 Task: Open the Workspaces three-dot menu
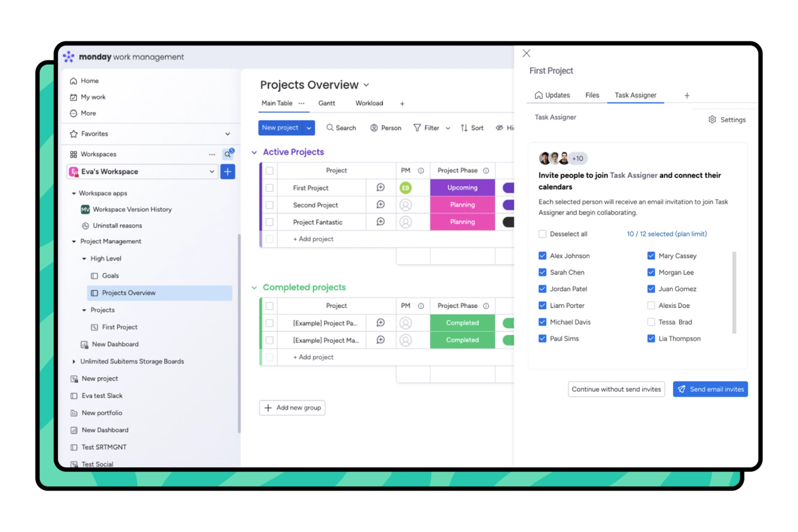(212, 155)
